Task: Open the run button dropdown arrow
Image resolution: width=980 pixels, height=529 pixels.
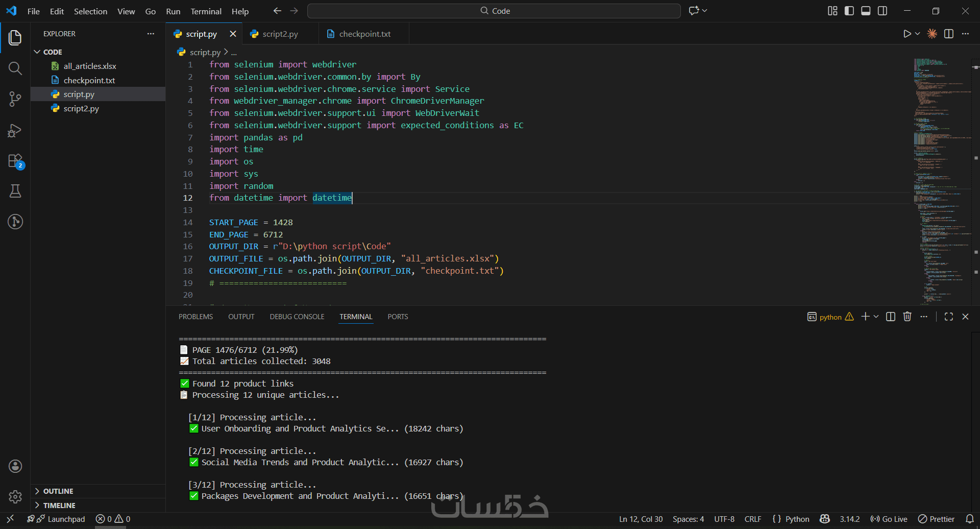Action: (918, 34)
